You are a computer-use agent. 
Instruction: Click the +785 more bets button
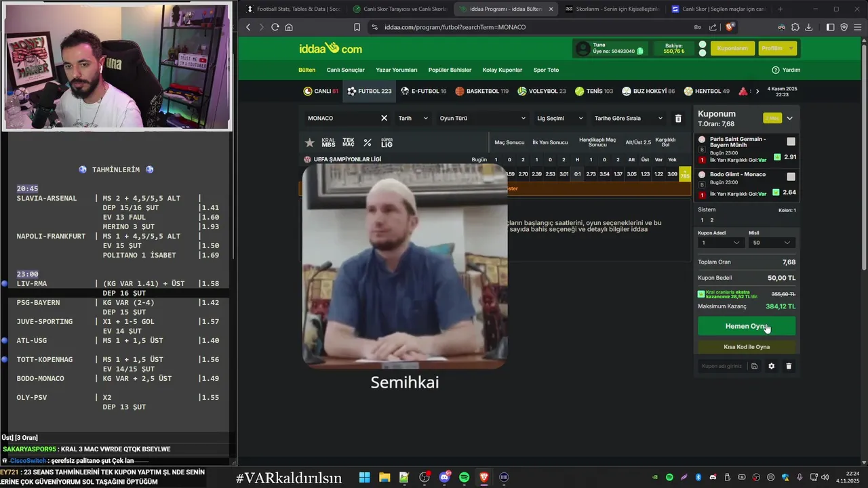tap(685, 174)
